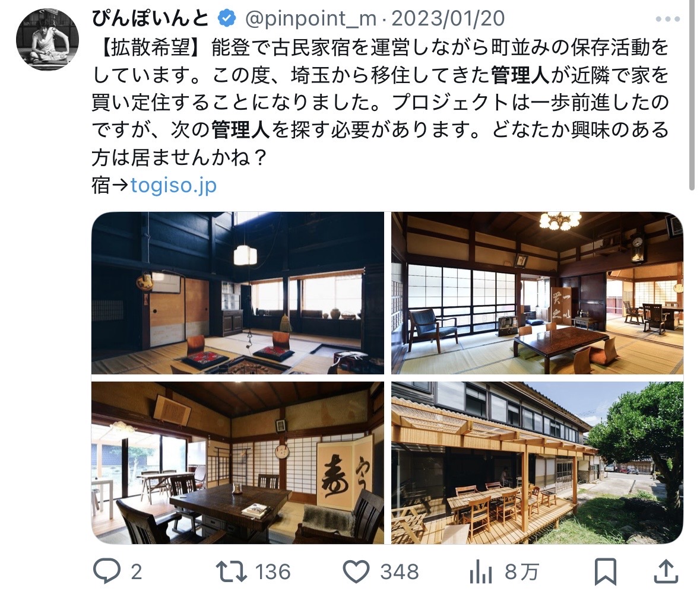The height and width of the screenshot is (607, 700).
Task: Tap the share upload icon
Action: pos(666,571)
